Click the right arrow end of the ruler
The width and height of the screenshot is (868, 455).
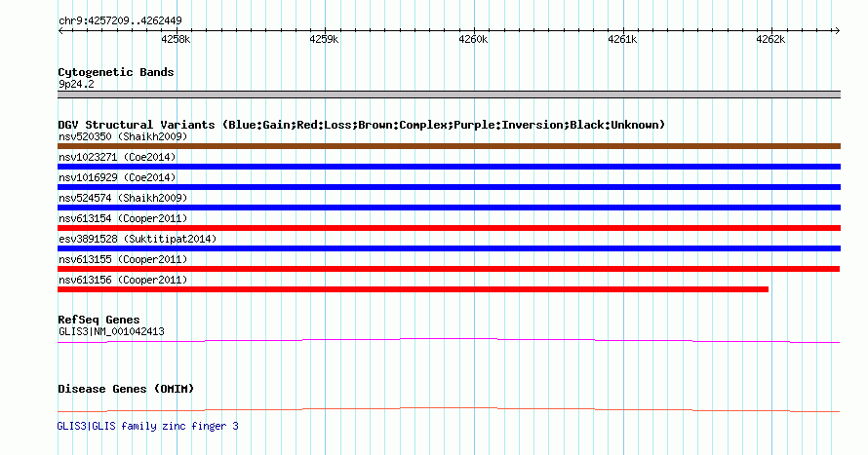[x=837, y=30]
